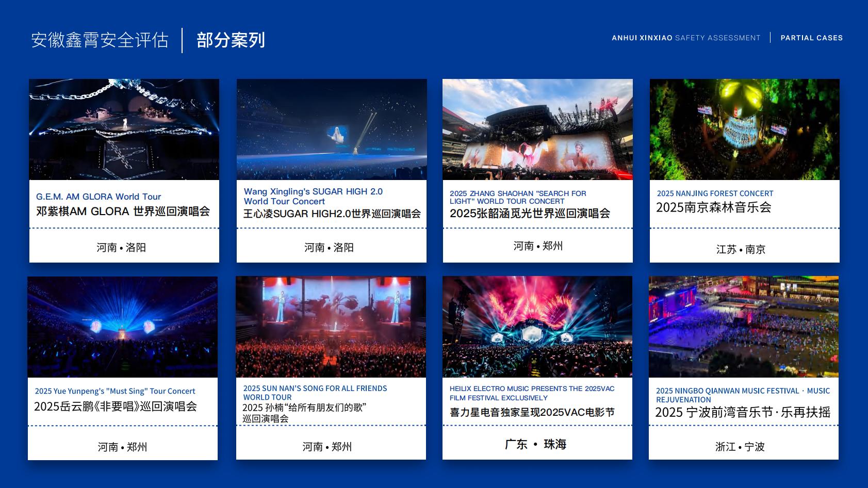Screen dimensions: 868x488
Task: Select the '邓紫棋AM GLORA 世界巡回演唱会' title
Action: [123, 212]
